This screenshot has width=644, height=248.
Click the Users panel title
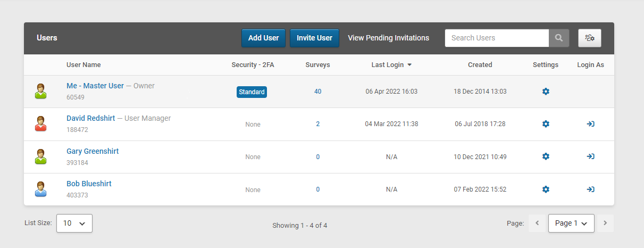tap(47, 38)
